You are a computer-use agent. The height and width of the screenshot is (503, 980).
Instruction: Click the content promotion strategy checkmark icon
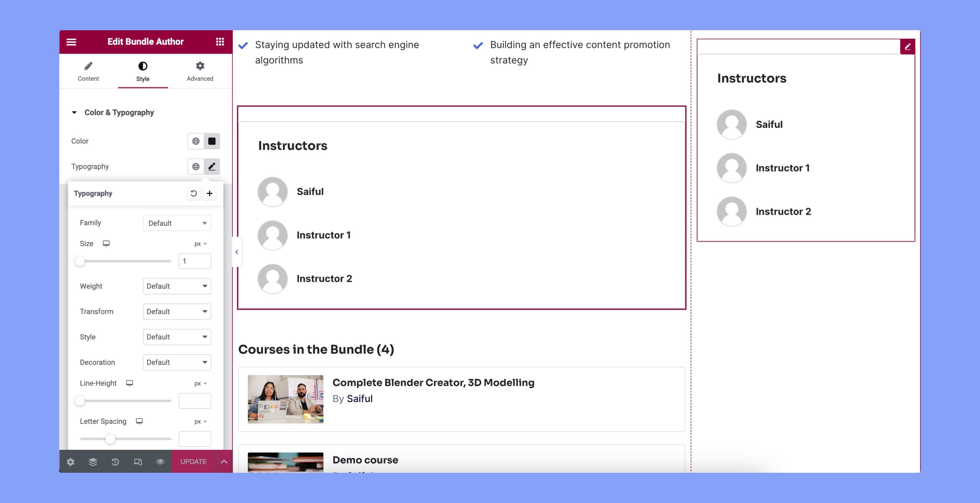tap(478, 46)
